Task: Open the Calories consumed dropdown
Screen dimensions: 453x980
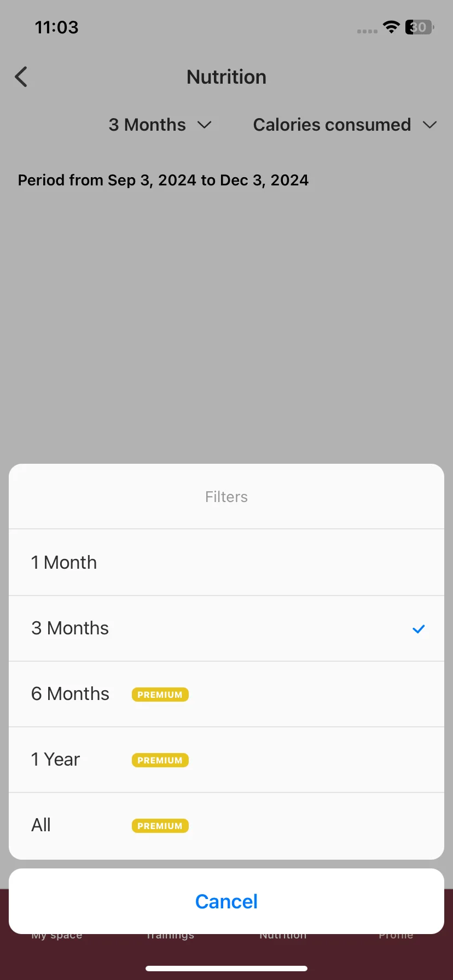Action: (345, 125)
